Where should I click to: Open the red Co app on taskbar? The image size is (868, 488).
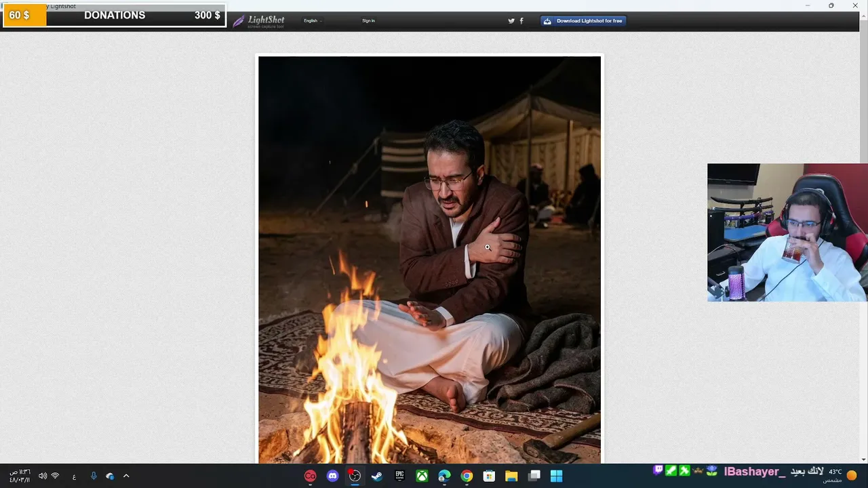coord(310,476)
